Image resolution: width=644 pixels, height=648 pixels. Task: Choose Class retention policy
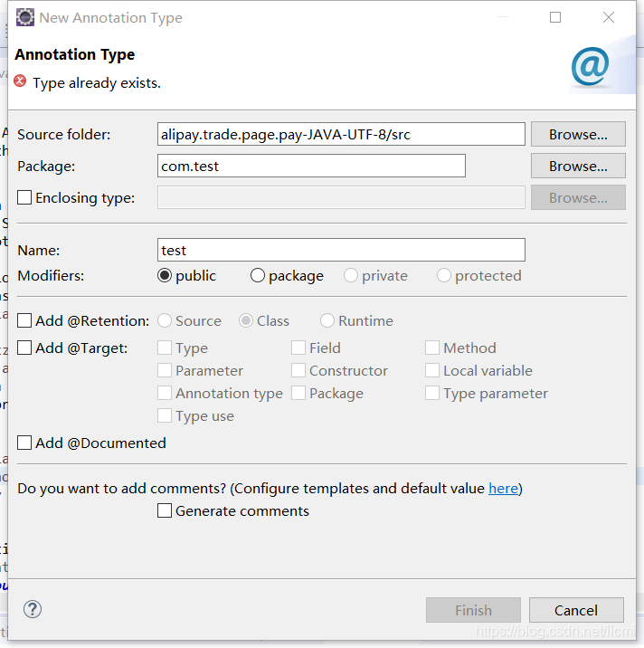point(246,320)
